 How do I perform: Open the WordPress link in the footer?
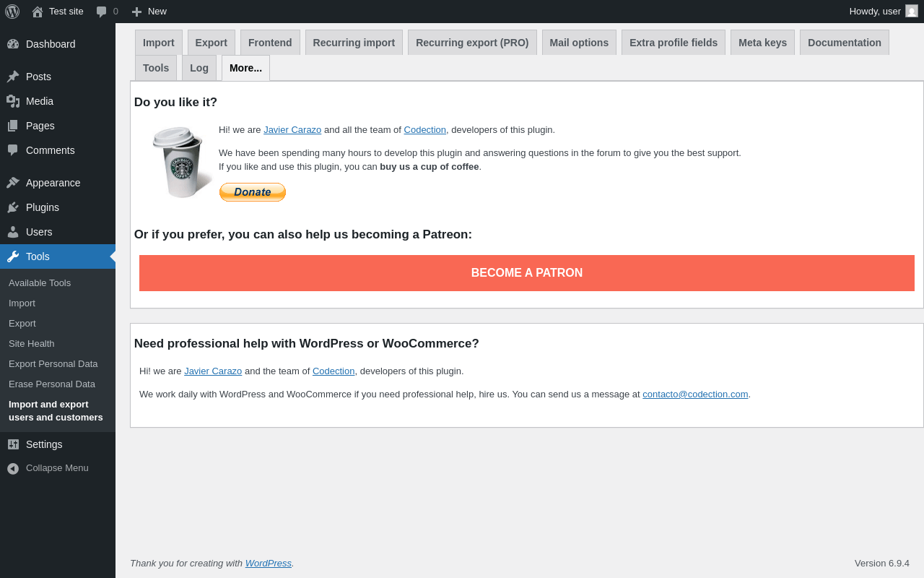[269, 564]
